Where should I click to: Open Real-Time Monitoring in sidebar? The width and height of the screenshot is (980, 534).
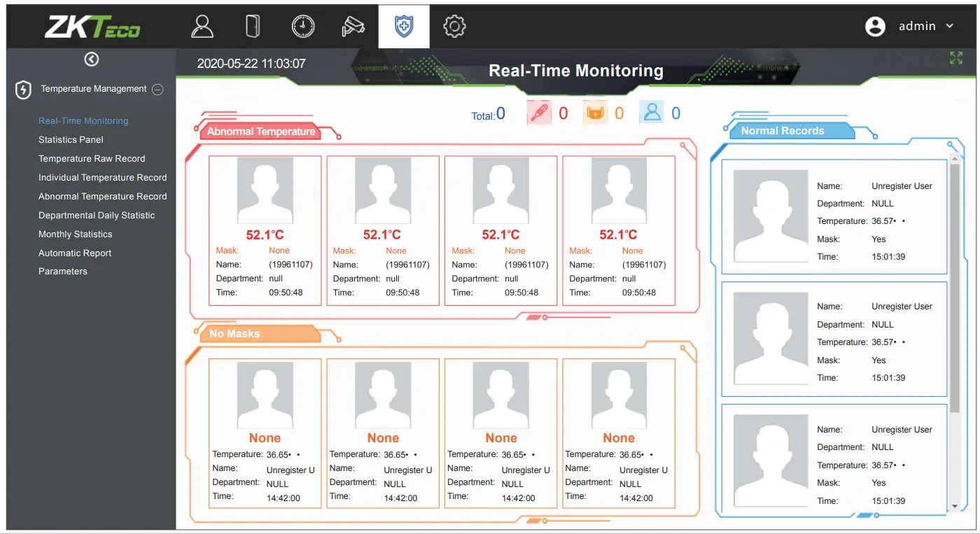pos(83,120)
